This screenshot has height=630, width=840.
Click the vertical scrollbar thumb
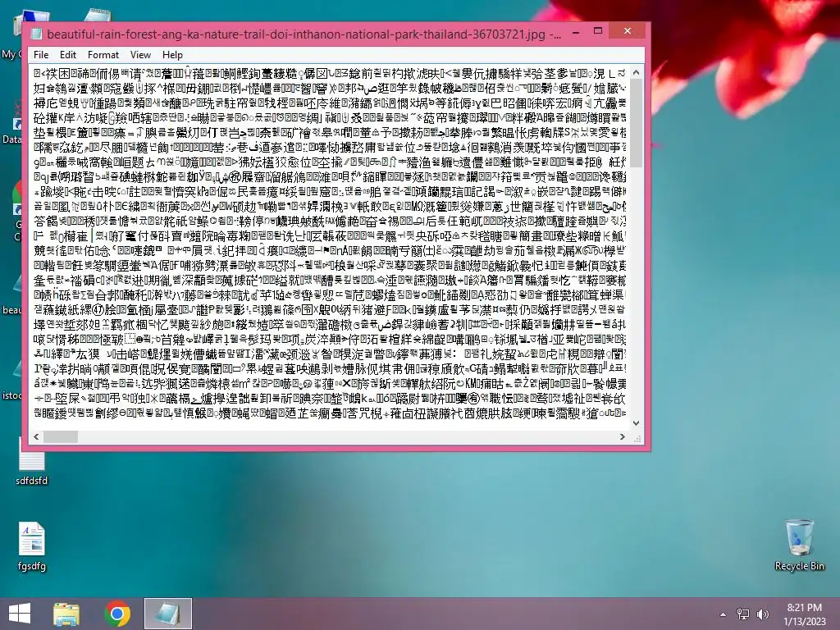point(636,123)
